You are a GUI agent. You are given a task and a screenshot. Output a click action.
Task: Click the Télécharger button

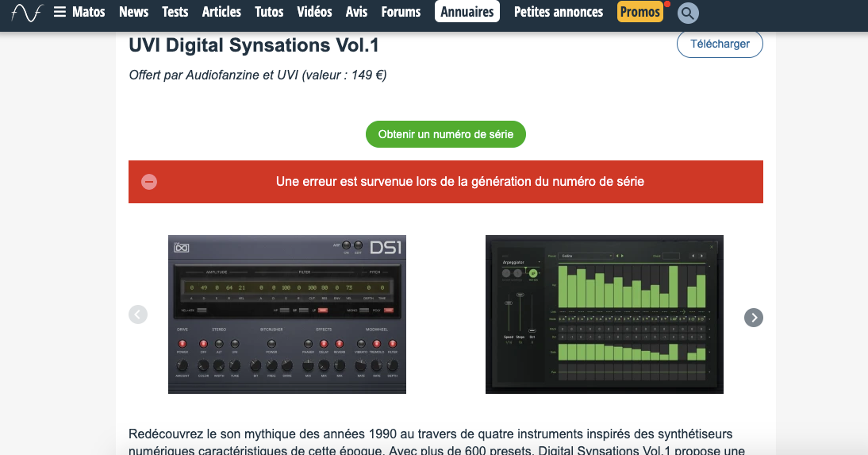[720, 44]
